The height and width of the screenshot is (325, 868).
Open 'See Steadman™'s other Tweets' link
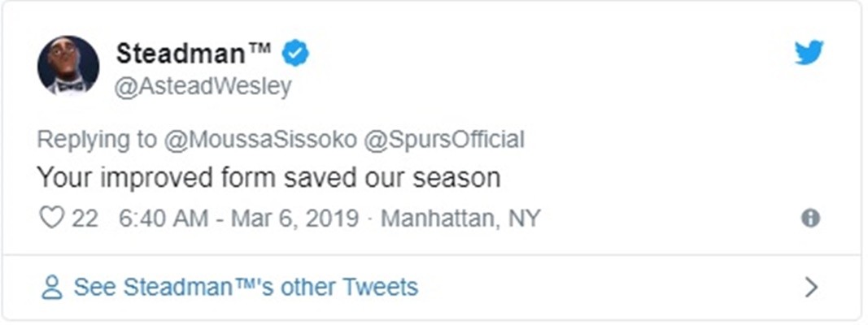point(245,287)
